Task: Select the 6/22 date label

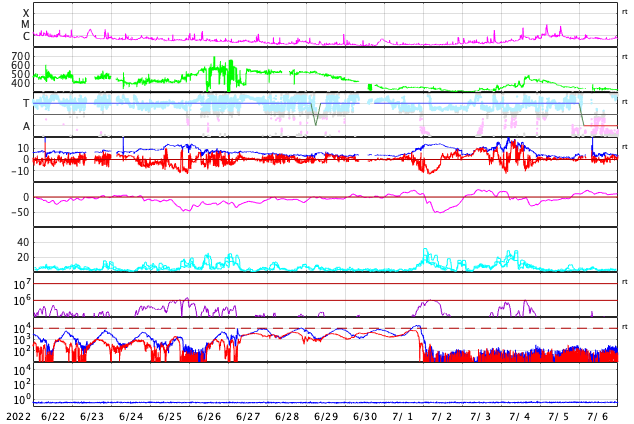Action: (x=53, y=417)
